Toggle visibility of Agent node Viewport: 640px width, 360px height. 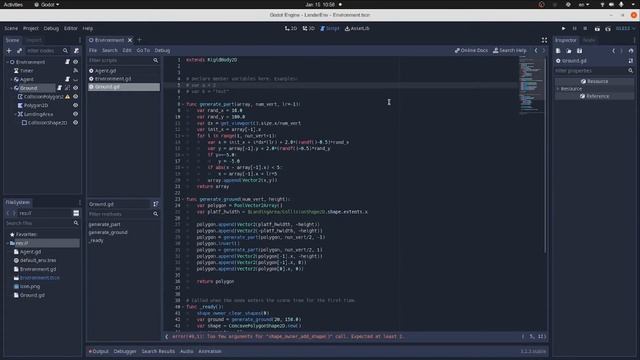pos(76,79)
